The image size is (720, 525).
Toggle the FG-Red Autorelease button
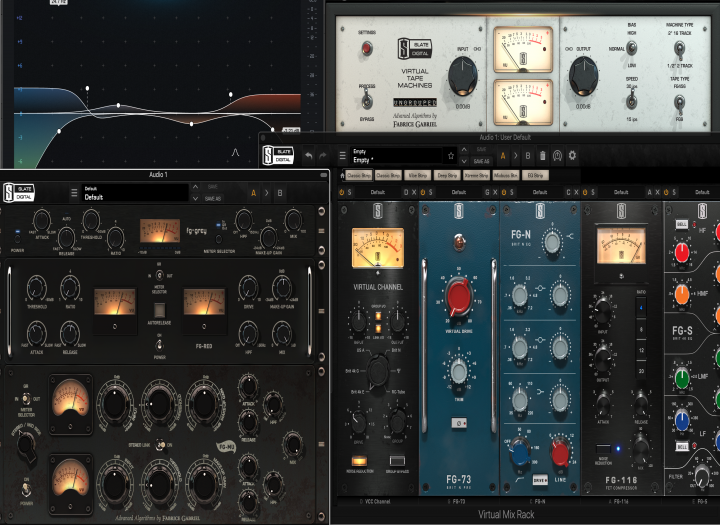coord(159,310)
